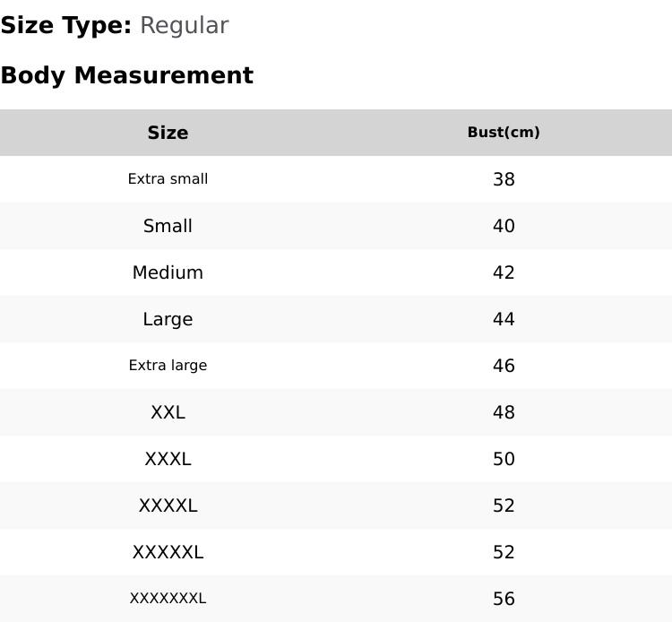The width and height of the screenshot is (672, 622).
Task: Click the Bust(cm) column header
Action: (504, 133)
